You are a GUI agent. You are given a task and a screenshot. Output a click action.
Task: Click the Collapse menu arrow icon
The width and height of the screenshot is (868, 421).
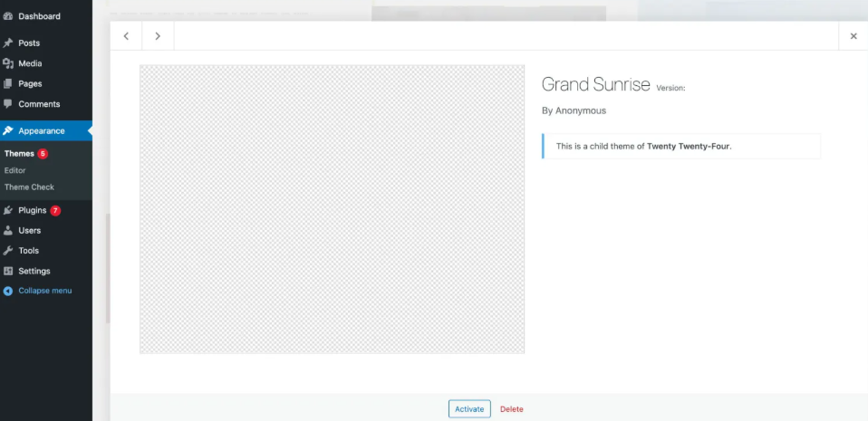[x=8, y=291]
